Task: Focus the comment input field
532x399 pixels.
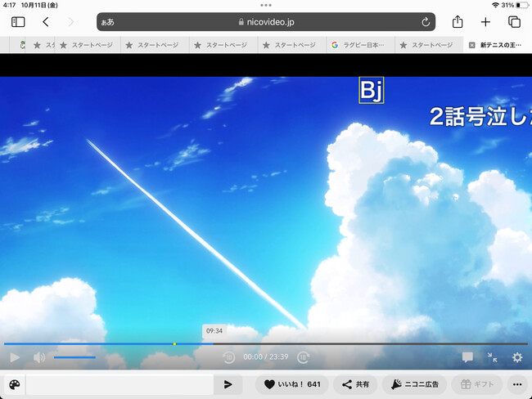Action: click(119, 384)
